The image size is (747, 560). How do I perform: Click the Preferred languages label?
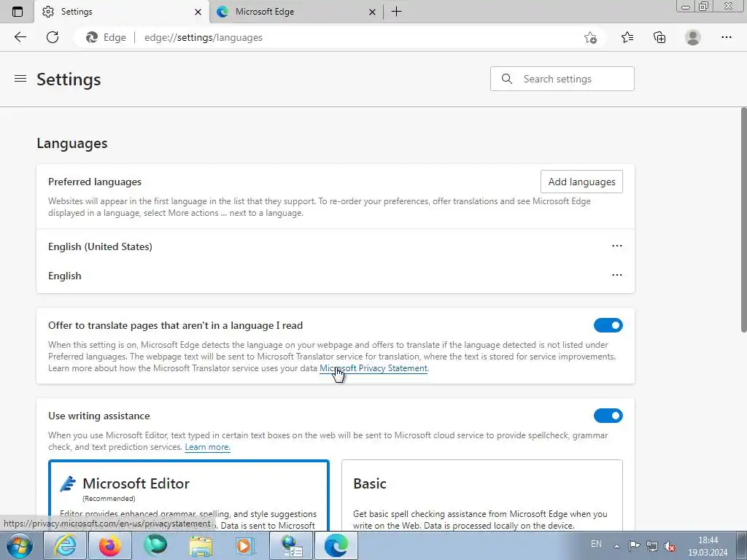[95, 182]
